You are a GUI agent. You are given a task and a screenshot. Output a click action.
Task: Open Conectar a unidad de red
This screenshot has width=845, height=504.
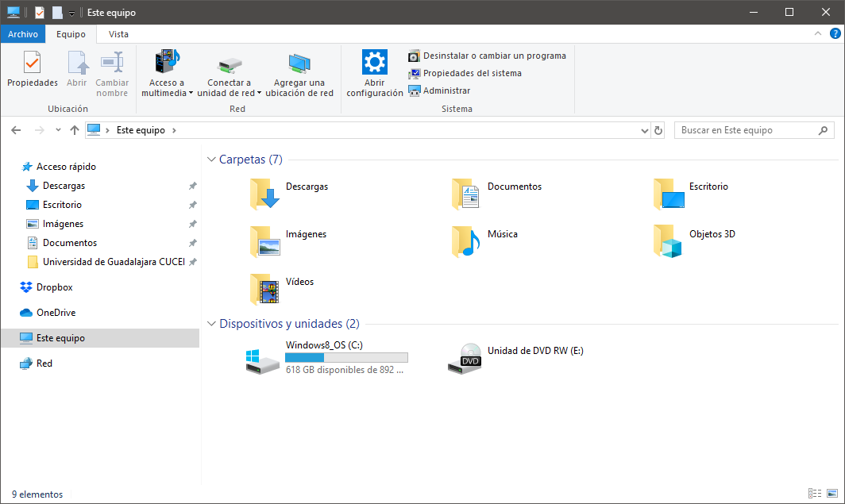(x=229, y=73)
